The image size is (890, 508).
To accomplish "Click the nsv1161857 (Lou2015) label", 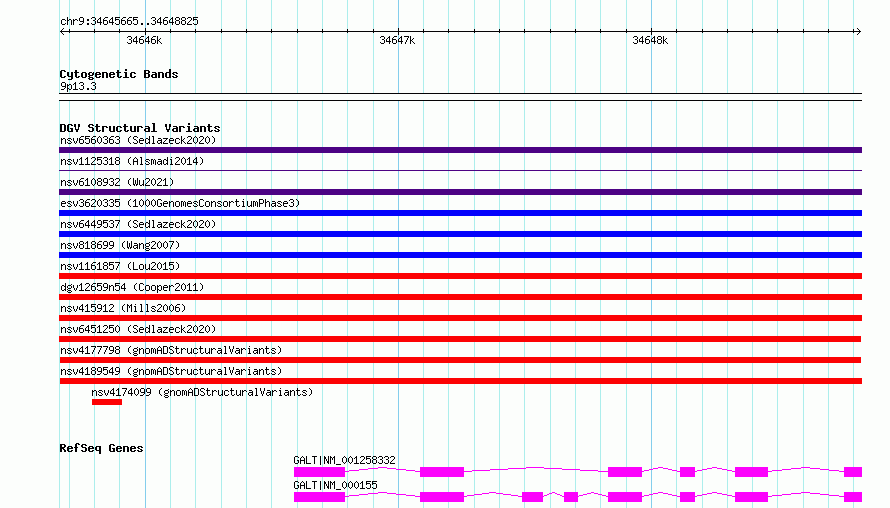I will 120,266.
